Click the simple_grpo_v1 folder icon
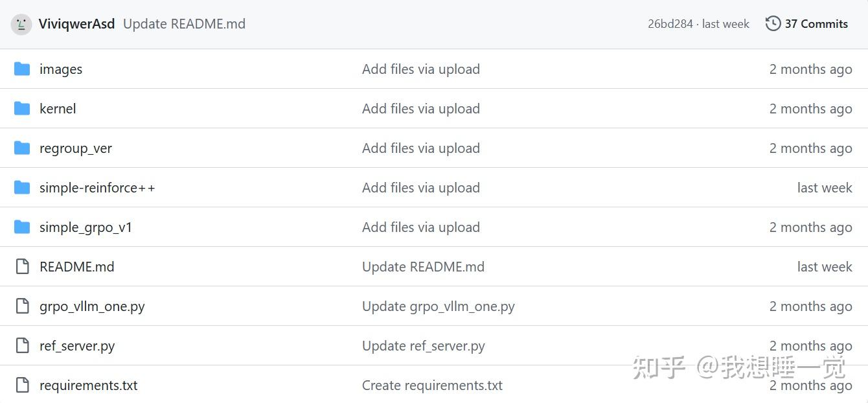The image size is (868, 403). pos(22,227)
